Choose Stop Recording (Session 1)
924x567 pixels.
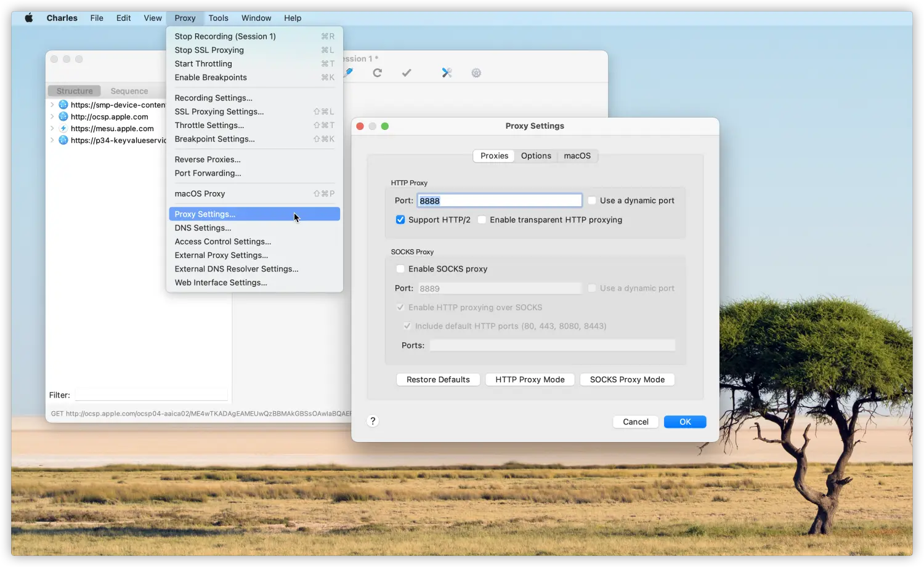pos(254,36)
